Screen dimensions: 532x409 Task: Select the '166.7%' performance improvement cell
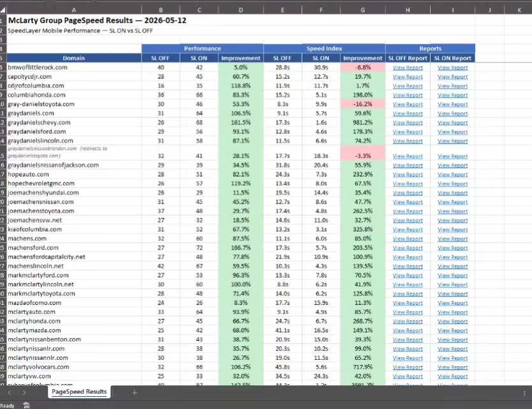[240, 248]
